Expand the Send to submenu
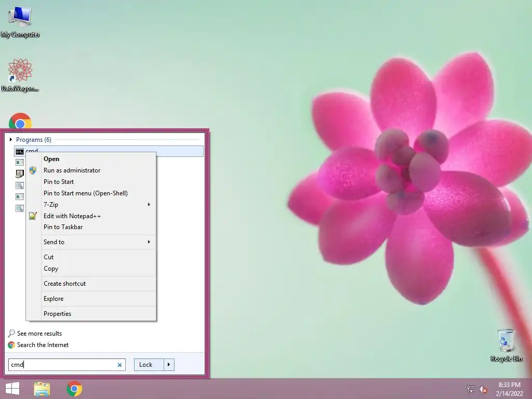Viewport: 532px width, 399px height. click(x=91, y=242)
